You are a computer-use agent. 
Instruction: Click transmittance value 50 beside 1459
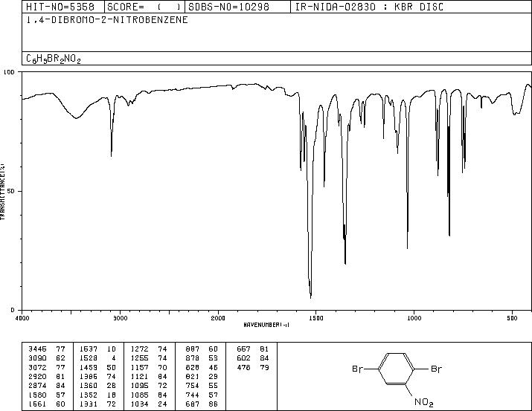click(x=112, y=367)
